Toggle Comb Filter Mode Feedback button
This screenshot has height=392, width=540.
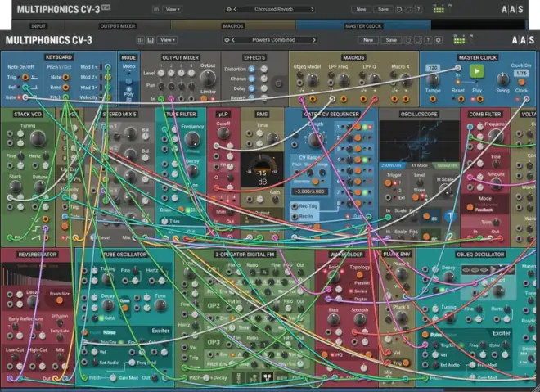(470, 207)
